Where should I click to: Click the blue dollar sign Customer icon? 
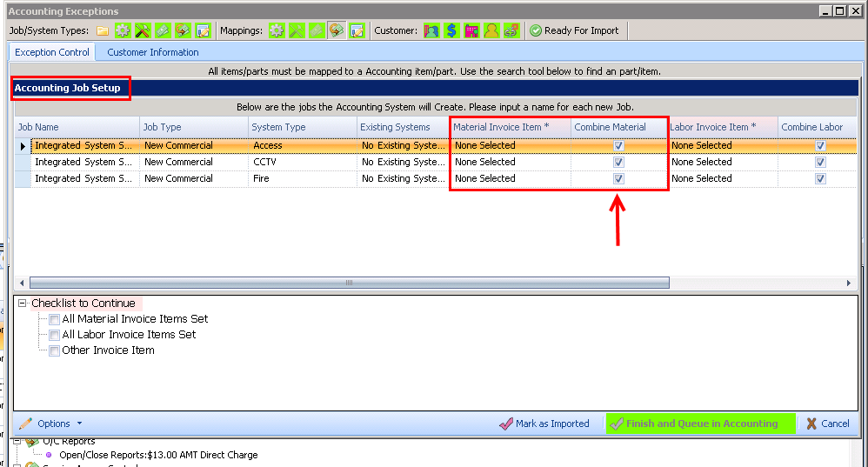[451, 31]
